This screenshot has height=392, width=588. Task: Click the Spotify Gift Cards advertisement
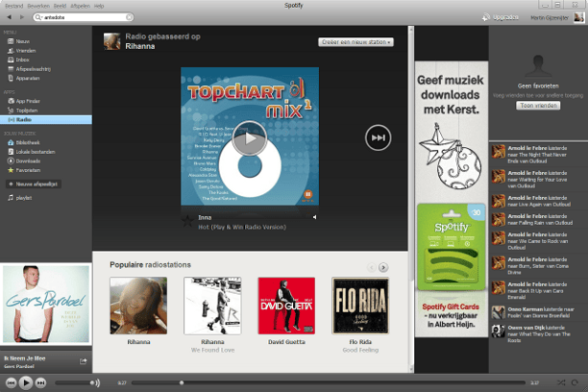click(x=452, y=199)
